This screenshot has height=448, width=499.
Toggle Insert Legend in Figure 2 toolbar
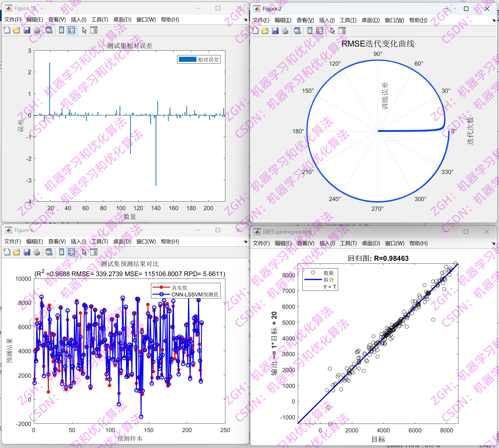[320, 31]
